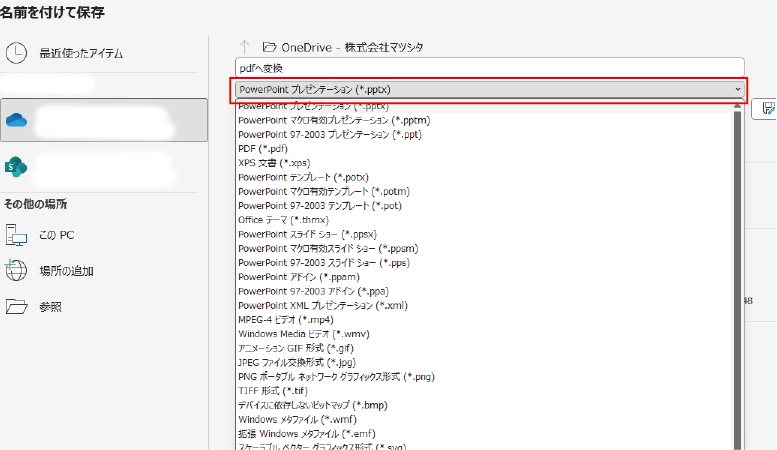Viewport: 777px width, 450px height.
Task: Open この PC location
Action: point(56,235)
